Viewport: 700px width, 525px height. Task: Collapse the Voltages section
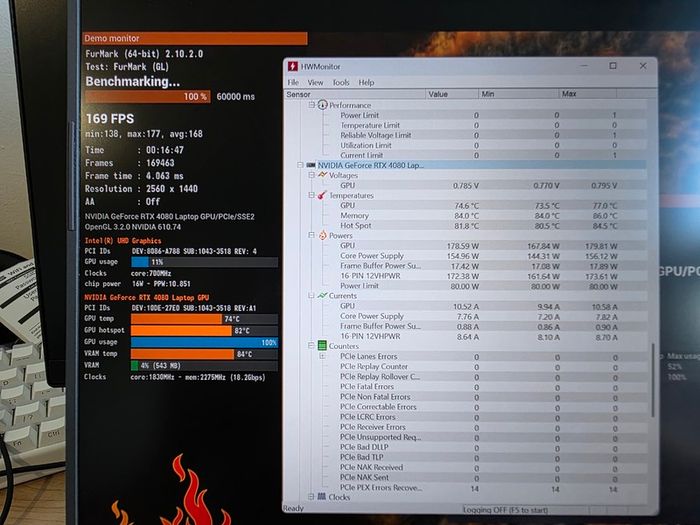point(312,175)
